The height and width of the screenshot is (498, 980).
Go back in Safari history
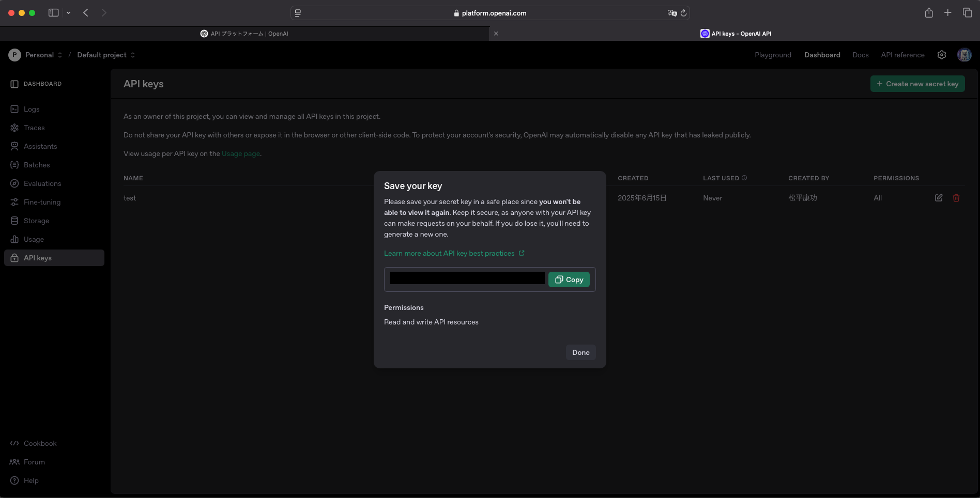(x=86, y=12)
